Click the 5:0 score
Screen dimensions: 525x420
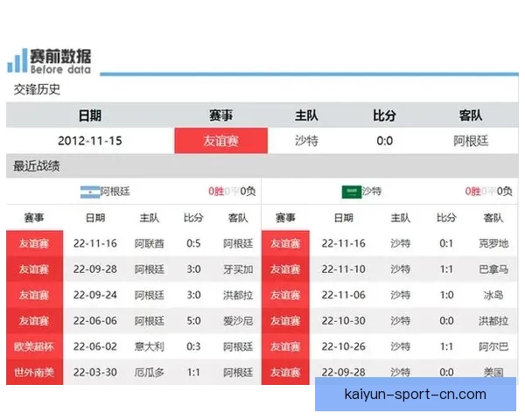click(x=193, y=321)
